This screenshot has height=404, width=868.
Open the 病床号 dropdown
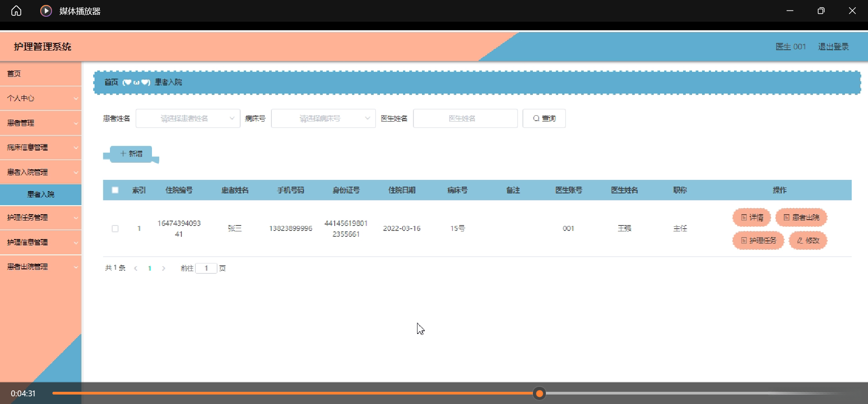click(323, 118)
